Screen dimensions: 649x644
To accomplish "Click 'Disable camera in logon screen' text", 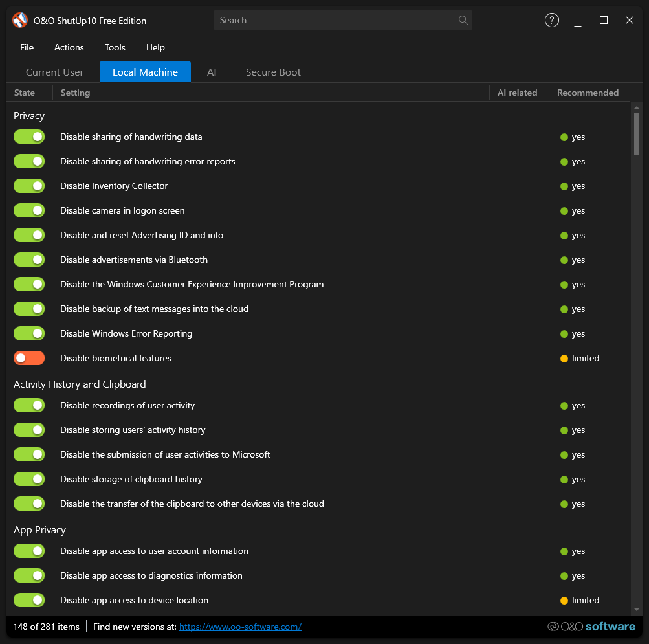I will (122, 210).
